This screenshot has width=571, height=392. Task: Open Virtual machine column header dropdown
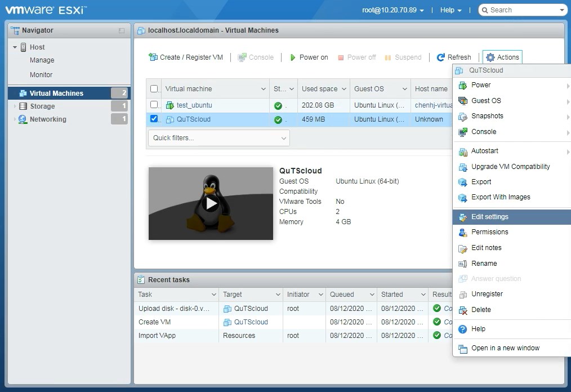pos(264,89)
